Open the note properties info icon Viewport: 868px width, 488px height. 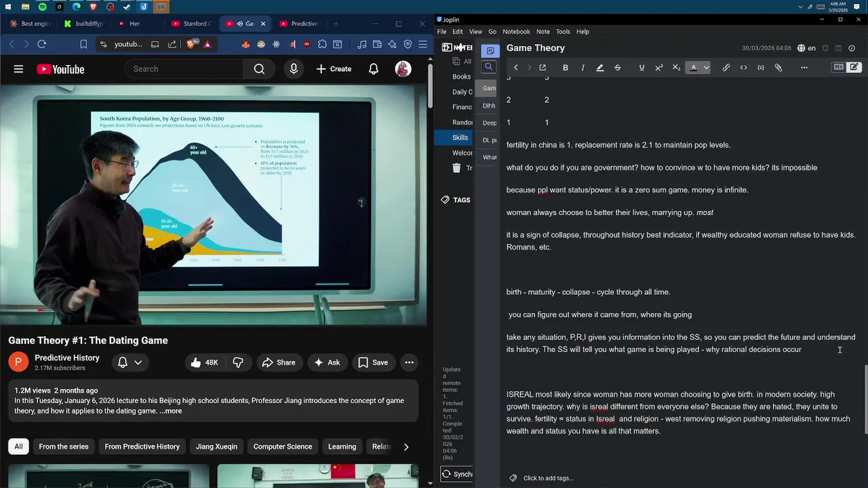click(x=852, y=48)
